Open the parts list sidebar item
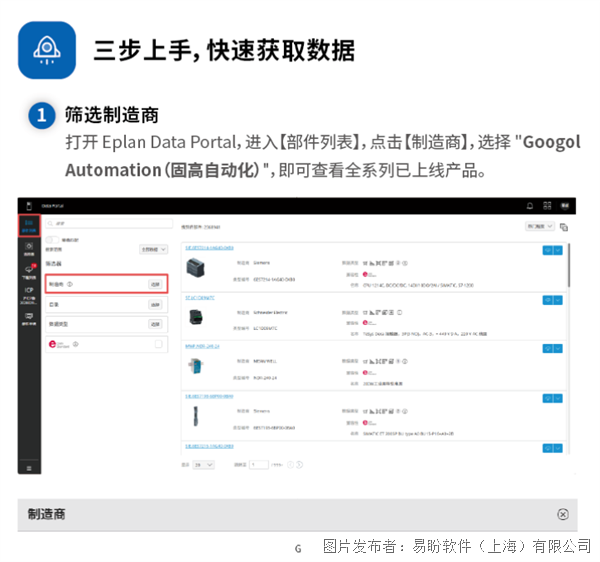Image resolution: width=600 pixels, height=562 pixels. coord(29,226)
